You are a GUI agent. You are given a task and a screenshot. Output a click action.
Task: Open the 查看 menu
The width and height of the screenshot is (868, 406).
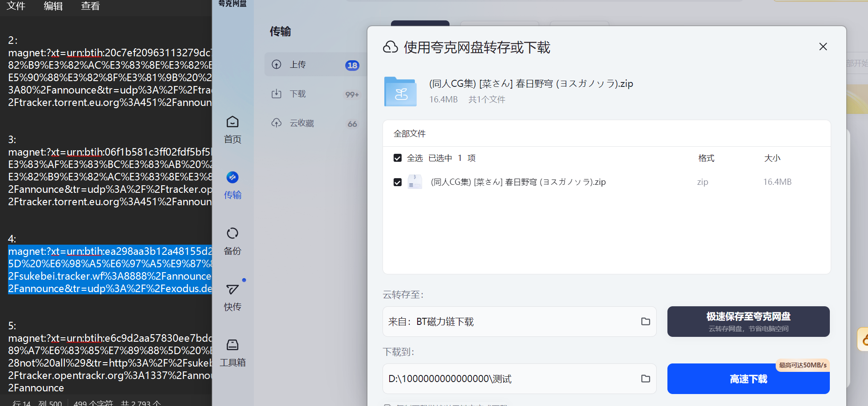click(90, 6)
